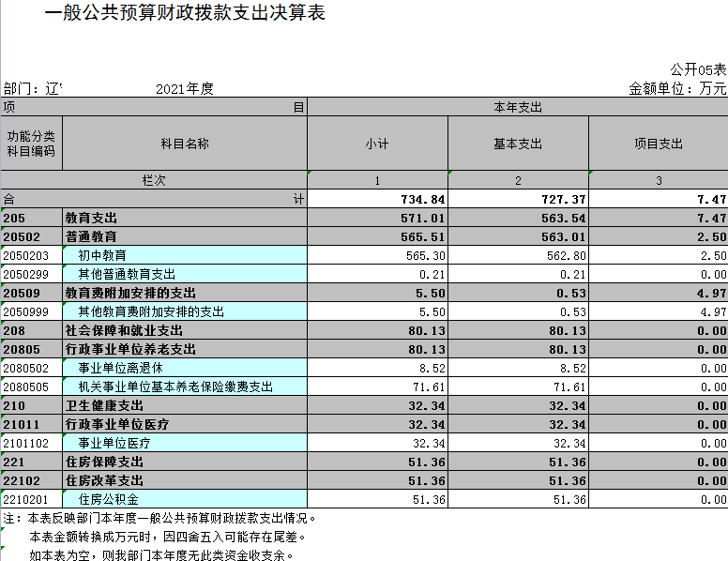This screenshot has height=561, width=728.
Task: Click the 社会保障和就业支出 cell
Action: tap(185, 330)
